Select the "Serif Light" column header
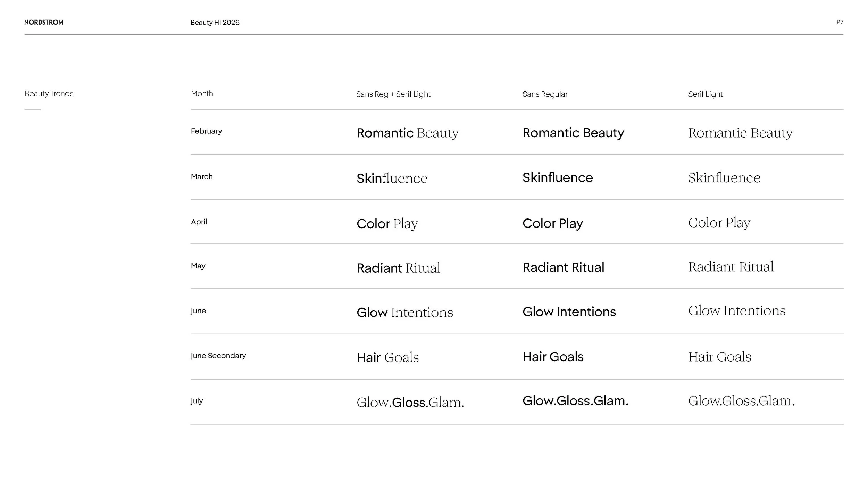Screen dimensions: 868x488 click(x=705, y=94)
